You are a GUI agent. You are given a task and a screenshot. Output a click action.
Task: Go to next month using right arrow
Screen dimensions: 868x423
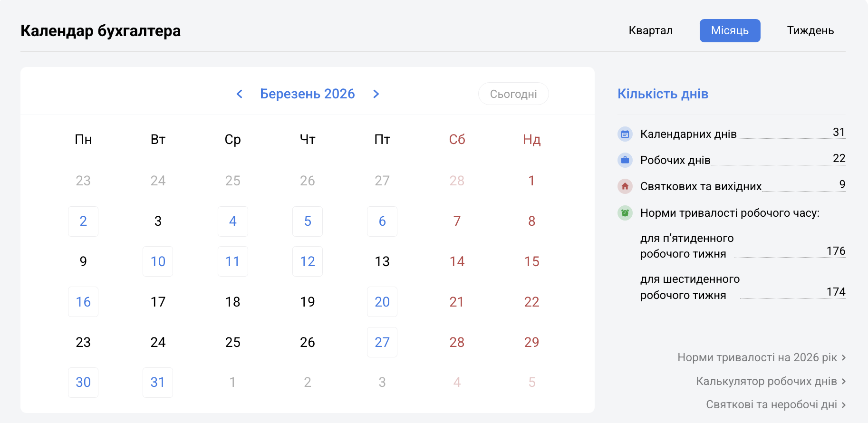(376, 94)
